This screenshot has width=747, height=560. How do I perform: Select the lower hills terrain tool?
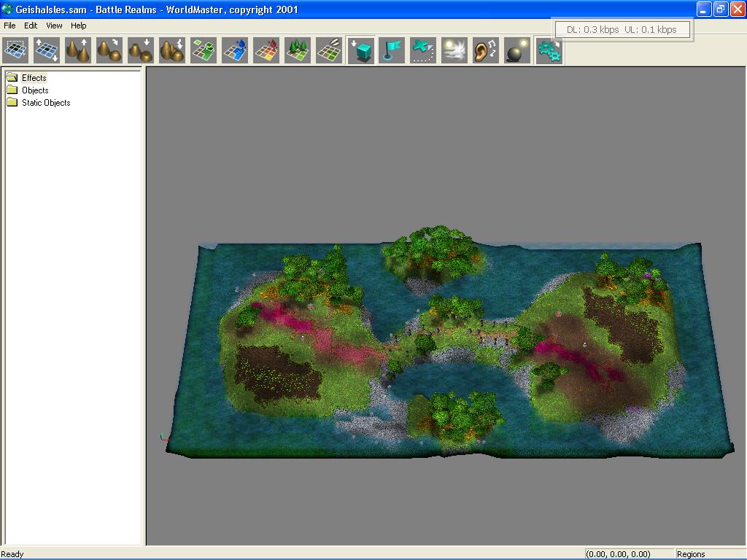tap(141, 50)
